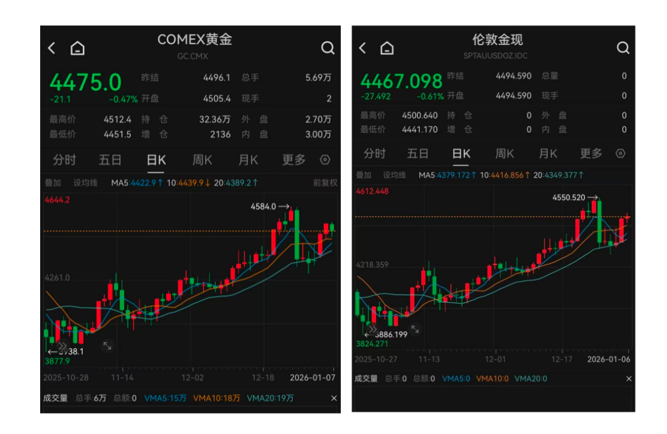Image resolution: width=667 pixels, height=434 pixels.
Task: Expand 更多 timeframe options in COMEX黄金
Action: (x=294, y=160)
